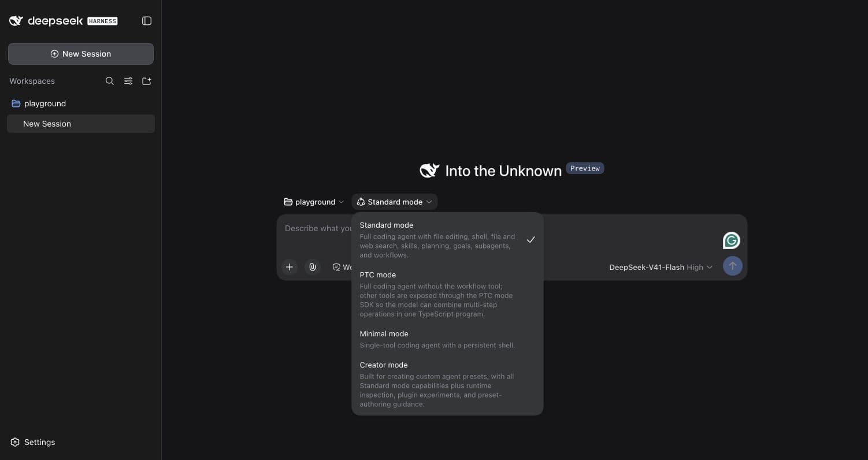Click the Preview badge beside the title
The width and height of the screenshot is (868, 460).
[x=585, y=168]
